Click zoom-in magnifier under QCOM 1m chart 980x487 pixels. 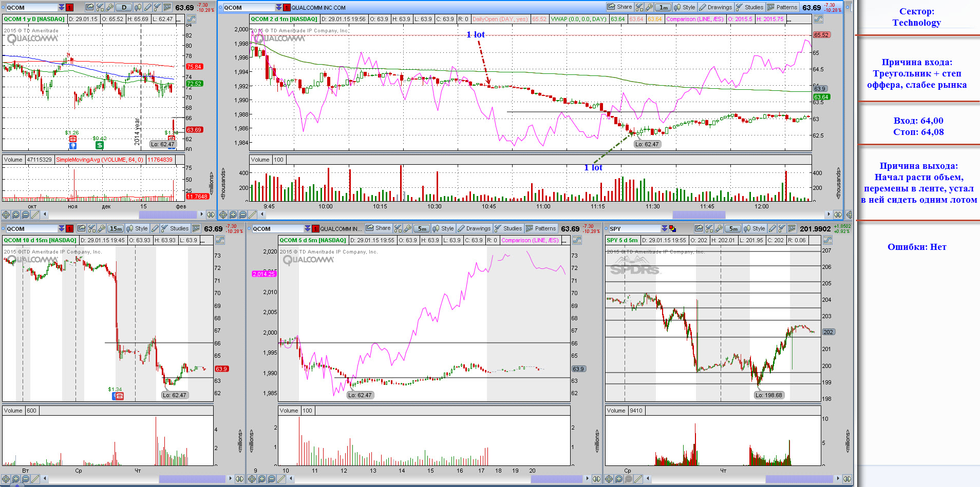pos(233,215)
